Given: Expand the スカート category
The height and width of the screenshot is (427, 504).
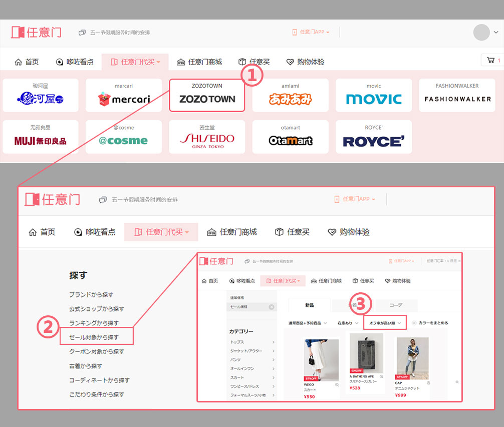Looking at the screenshot, I should pyautogui.click(x=253, y=377).
